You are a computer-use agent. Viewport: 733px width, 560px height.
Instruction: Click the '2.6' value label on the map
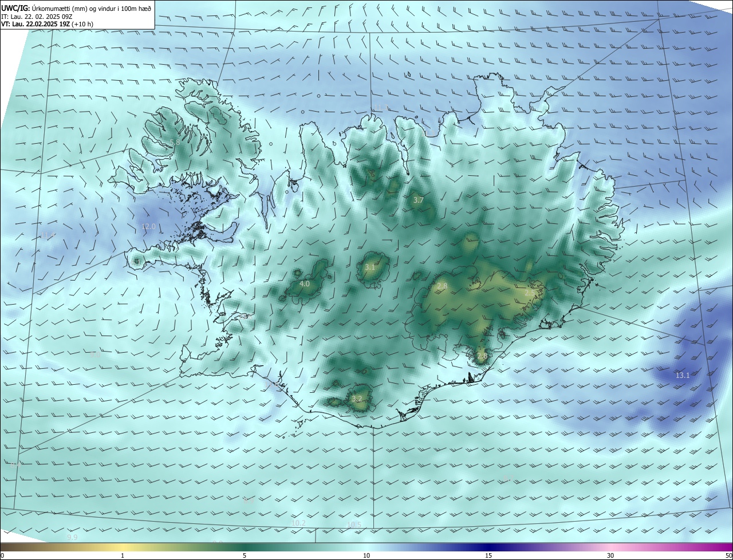pos(482,356)
